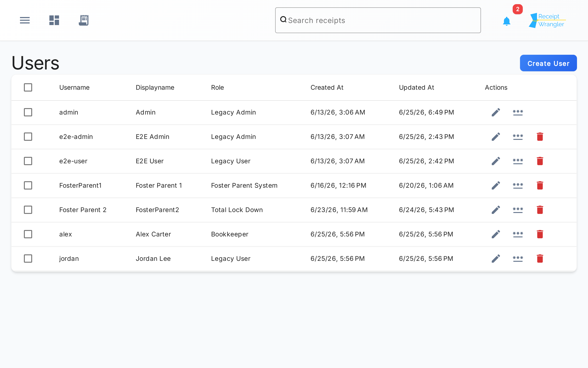The image size is (588, 368).
Task: Click the Total Lock Down role cell
Action: coord(237,210)
